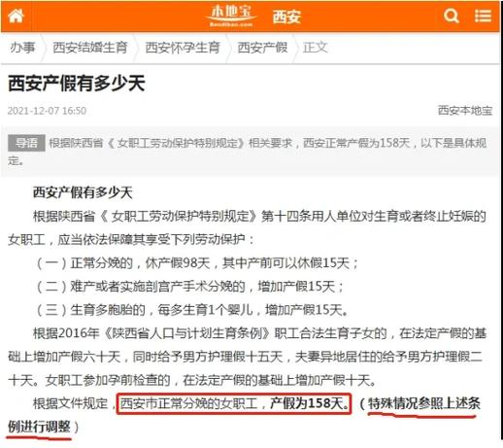
Task: Click the 本地宝 logo
Action: pos(231,16)
